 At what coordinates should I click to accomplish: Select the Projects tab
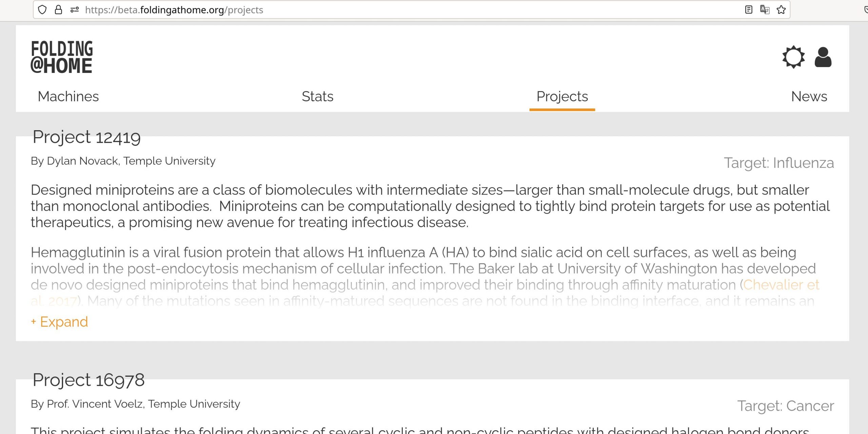(562, 97)
